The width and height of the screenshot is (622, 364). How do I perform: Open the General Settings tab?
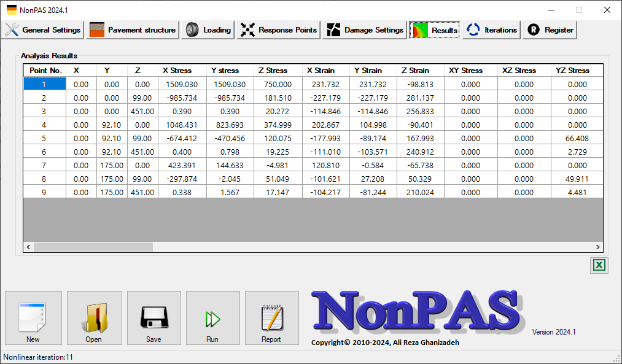pos(43,29)
